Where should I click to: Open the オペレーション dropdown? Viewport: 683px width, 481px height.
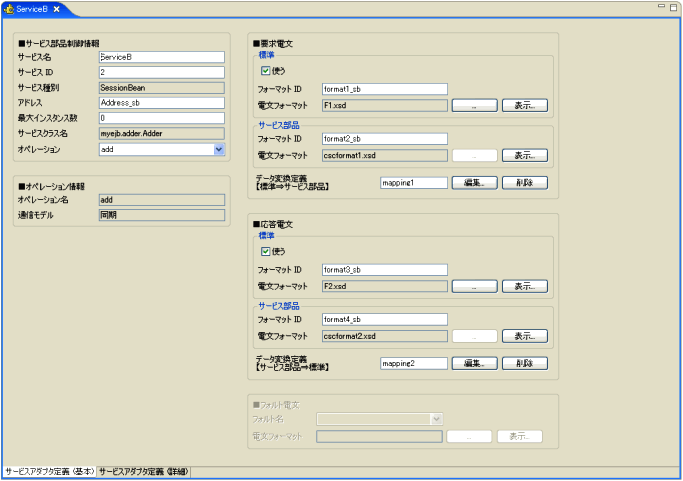coord(218,149)
